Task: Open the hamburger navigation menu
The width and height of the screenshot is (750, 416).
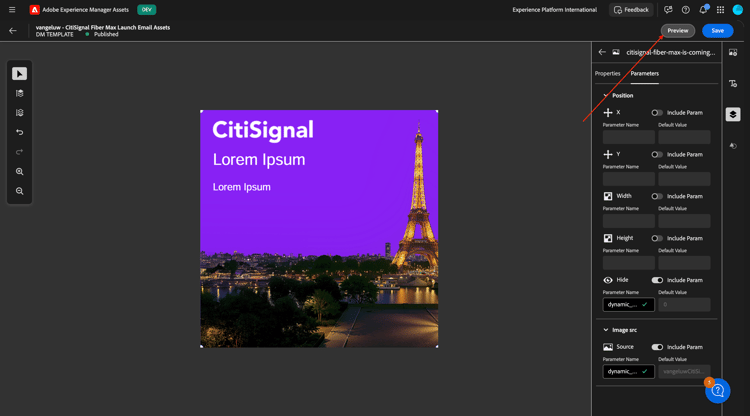Action: coord(12,10)
